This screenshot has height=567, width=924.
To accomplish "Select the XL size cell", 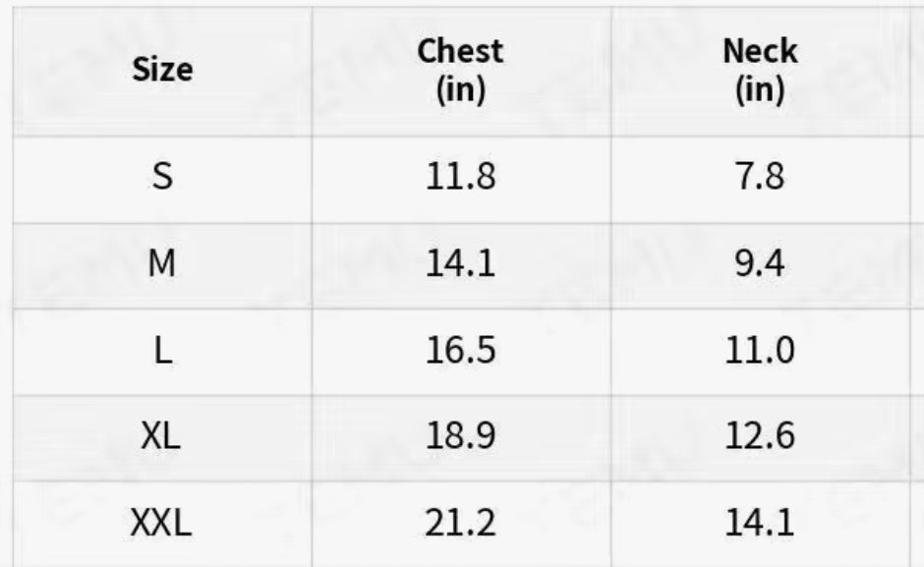I will pos(162,436).
